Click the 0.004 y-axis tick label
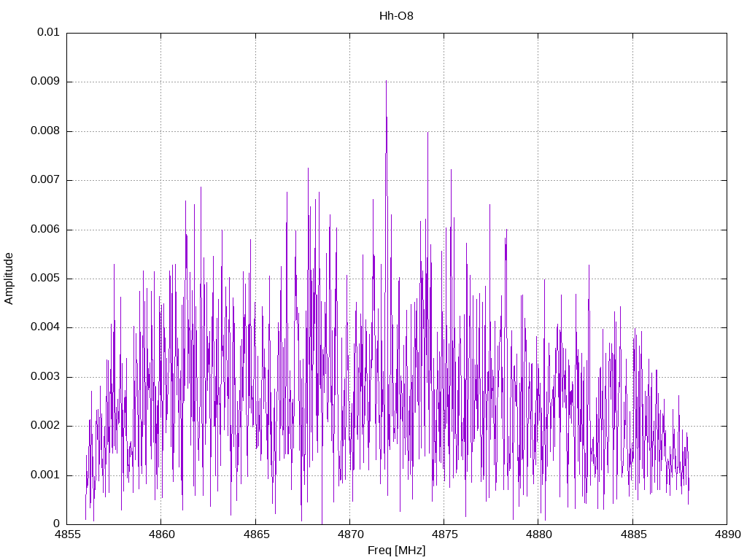Screen dimensions: 747x560 point(45,327)
